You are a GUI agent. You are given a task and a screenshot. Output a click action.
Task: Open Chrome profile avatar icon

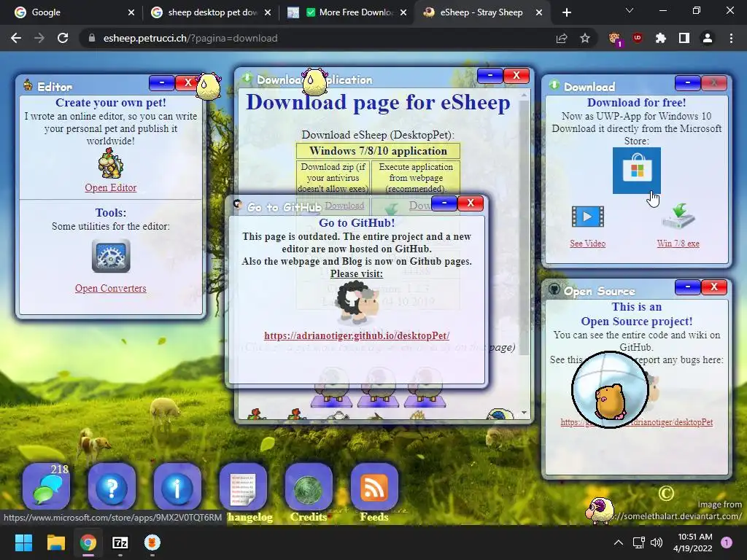click(x=708, y=38)
